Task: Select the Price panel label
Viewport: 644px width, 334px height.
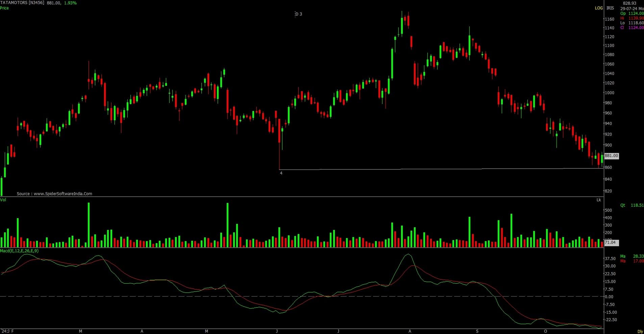Action: click(x=4, y=8)
